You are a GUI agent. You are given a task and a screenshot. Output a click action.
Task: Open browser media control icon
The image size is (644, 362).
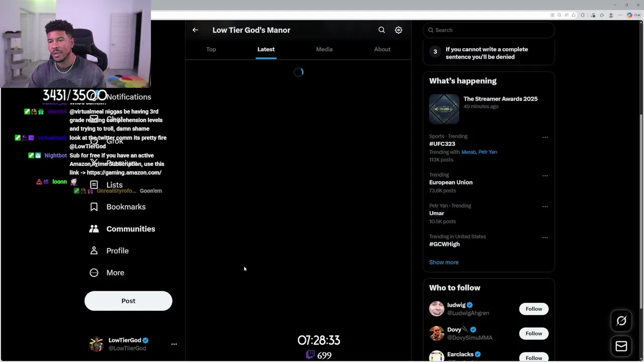593,15
